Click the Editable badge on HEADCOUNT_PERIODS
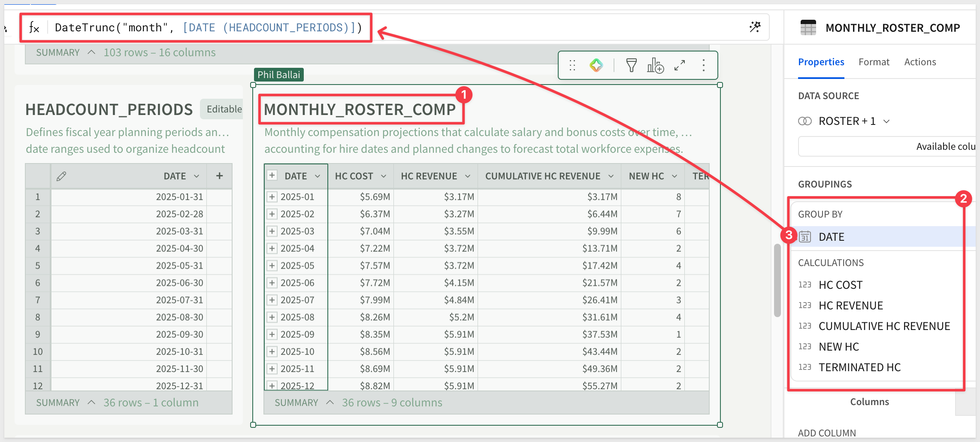This screenshot has height=442, width=980. click(222, 109)
